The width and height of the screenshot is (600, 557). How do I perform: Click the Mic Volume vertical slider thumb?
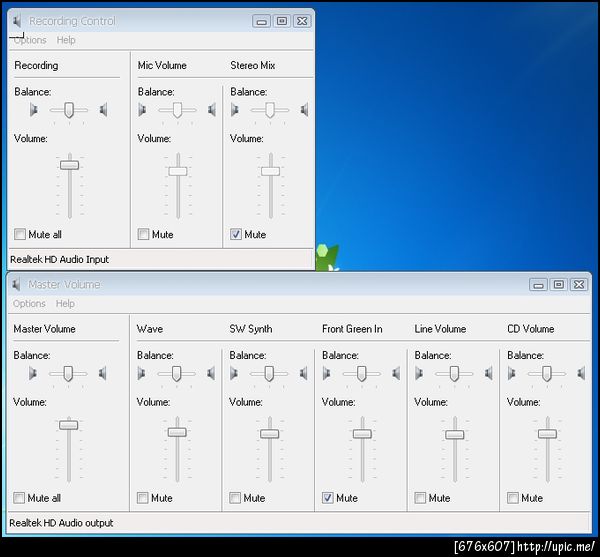pyautogui.click(x=178, y=171)
